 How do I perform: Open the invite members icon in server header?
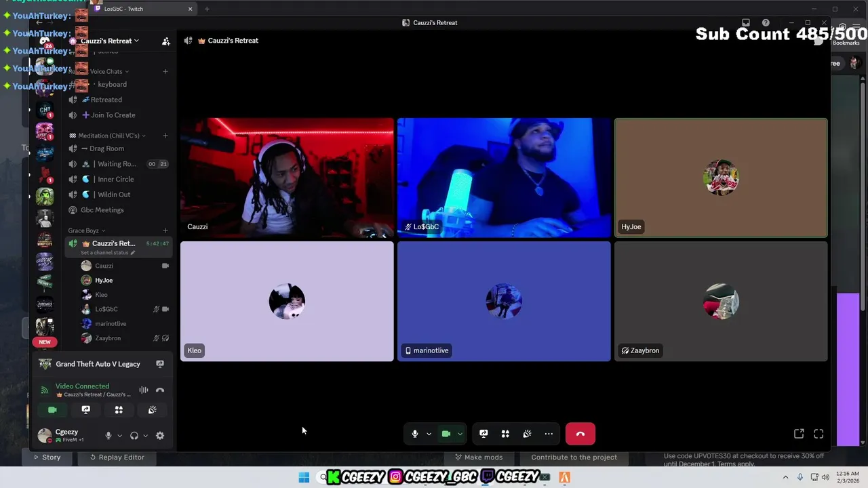(166, 41)
